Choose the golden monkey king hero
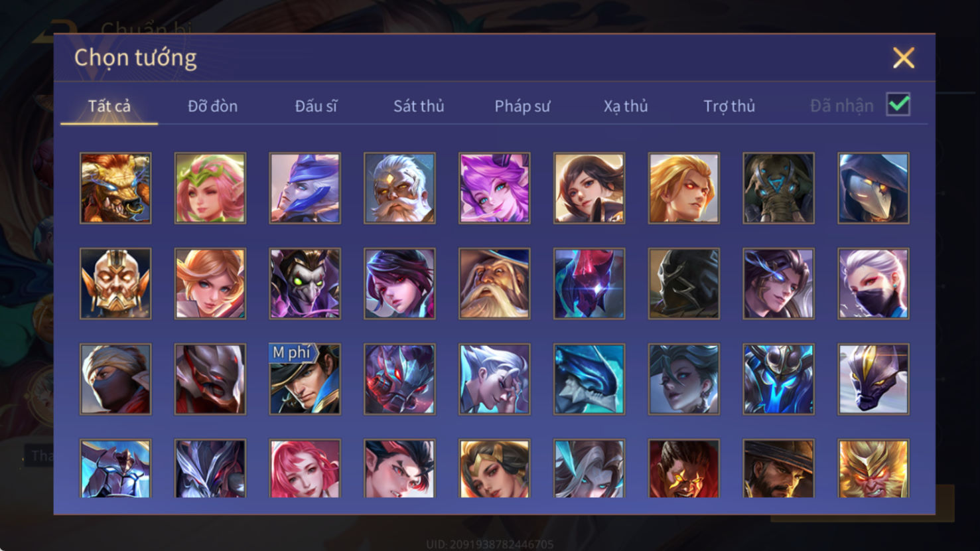980x551 pixels. [873, 468]
